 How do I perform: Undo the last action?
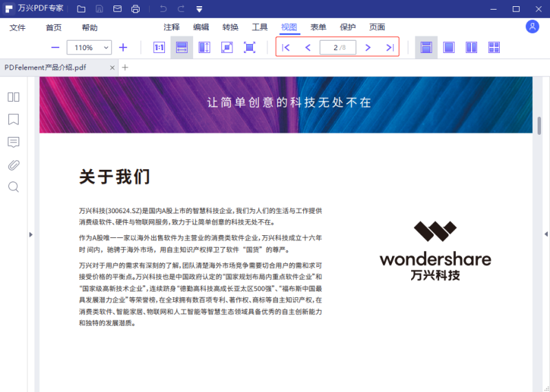tap(163, 9)
